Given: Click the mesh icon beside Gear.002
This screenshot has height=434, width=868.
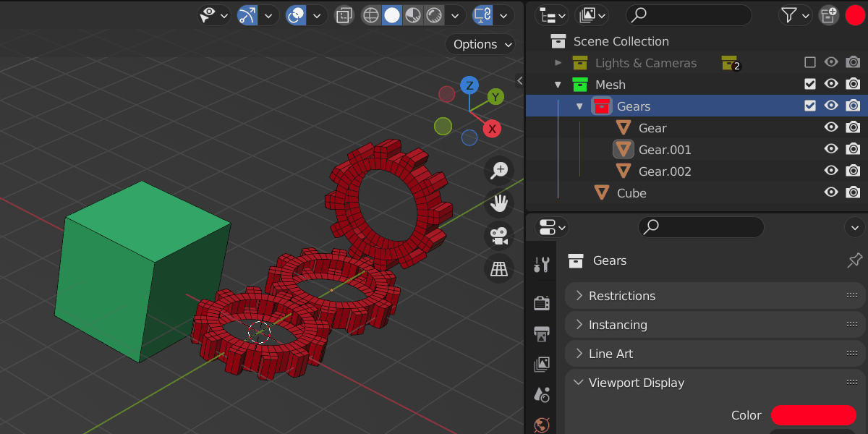Looking at the screenshot, I should point(624,171).
